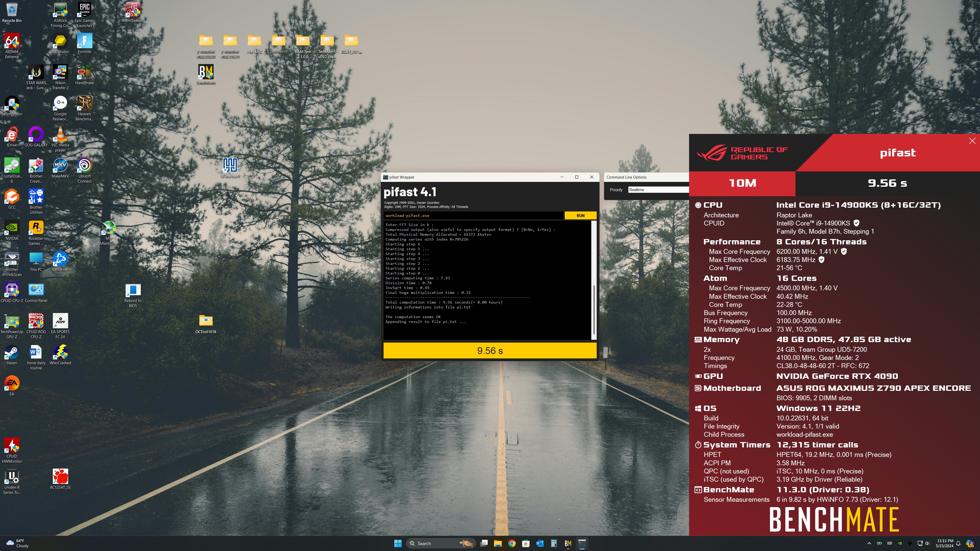Launch LatencyMon shortcut
Screen dimensions: 980x551
click(x=12, y=106)
